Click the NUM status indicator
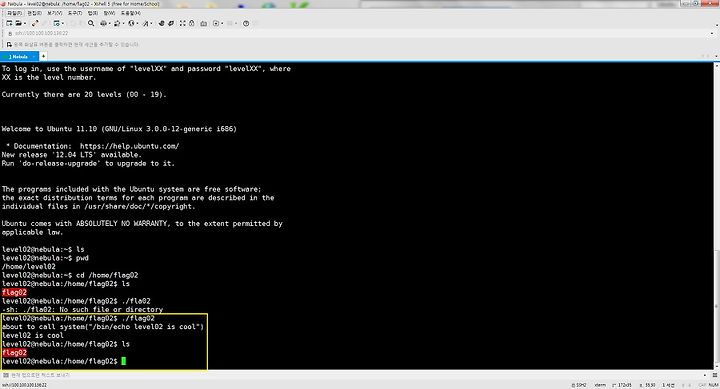The width and height of the screenshot is (720, 389). tap(714, 385)
